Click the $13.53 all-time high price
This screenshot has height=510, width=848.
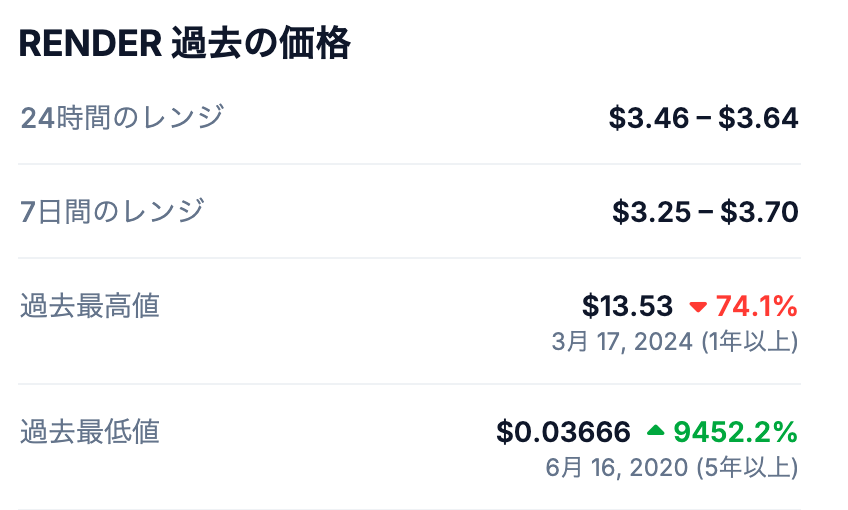[x=627, y=306]
